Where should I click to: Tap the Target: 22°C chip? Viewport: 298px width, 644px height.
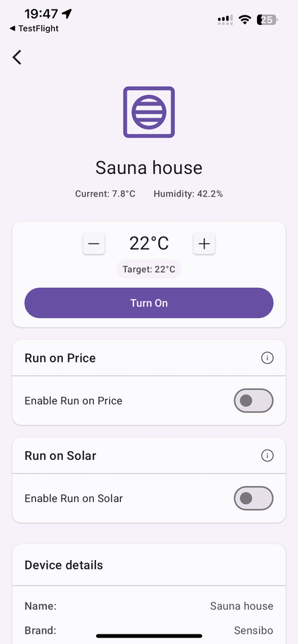(x=149, y=270)
